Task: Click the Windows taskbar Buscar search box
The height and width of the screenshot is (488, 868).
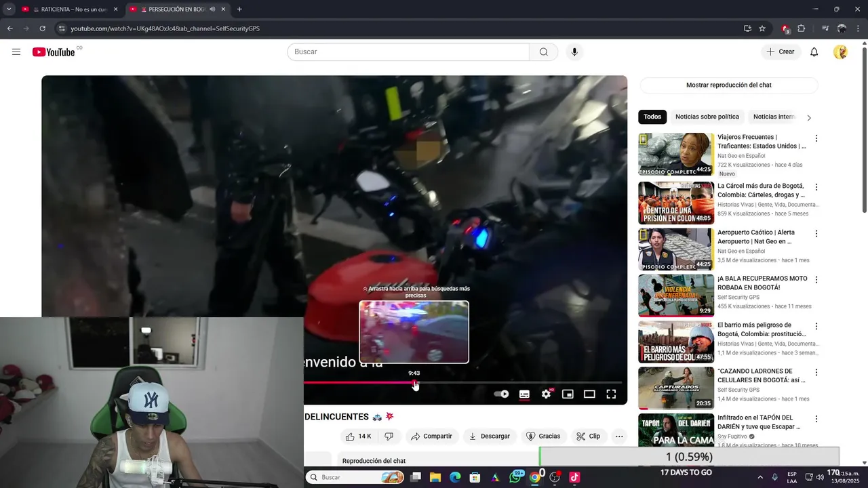Action: coord(356,477)
